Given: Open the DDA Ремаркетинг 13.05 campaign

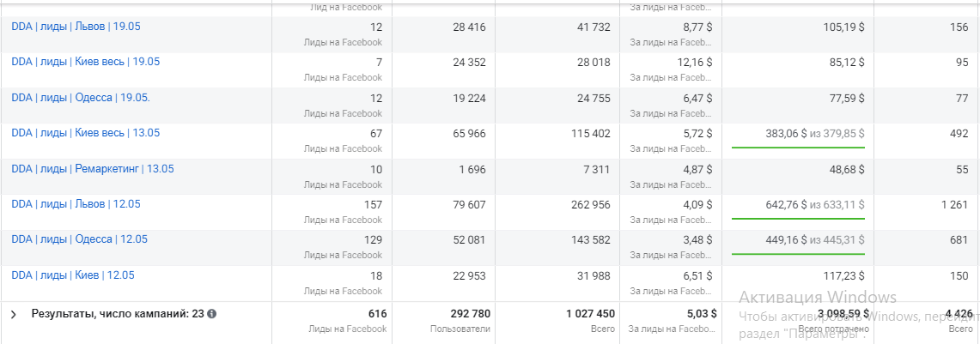Looking at the screenshot, I should coord(92,169).
